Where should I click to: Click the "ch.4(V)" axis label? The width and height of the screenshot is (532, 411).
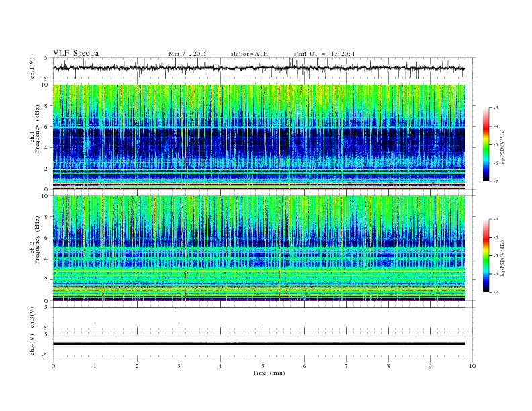coord(32,345)
